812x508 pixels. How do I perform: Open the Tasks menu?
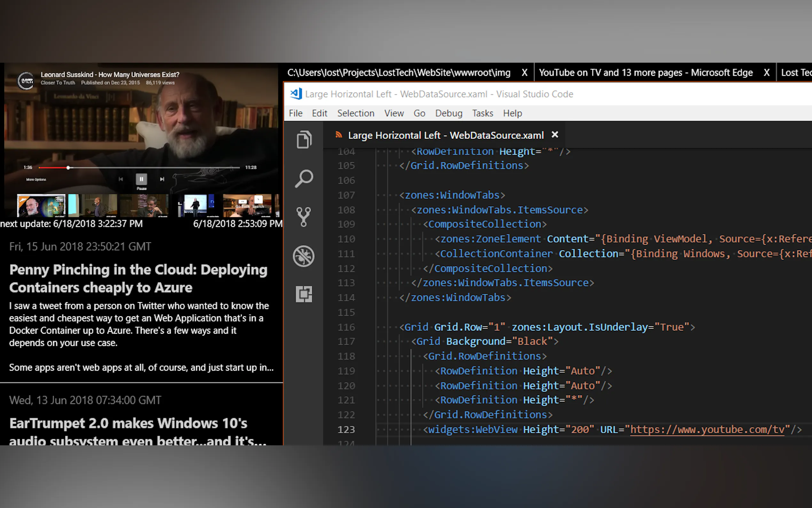482,113
